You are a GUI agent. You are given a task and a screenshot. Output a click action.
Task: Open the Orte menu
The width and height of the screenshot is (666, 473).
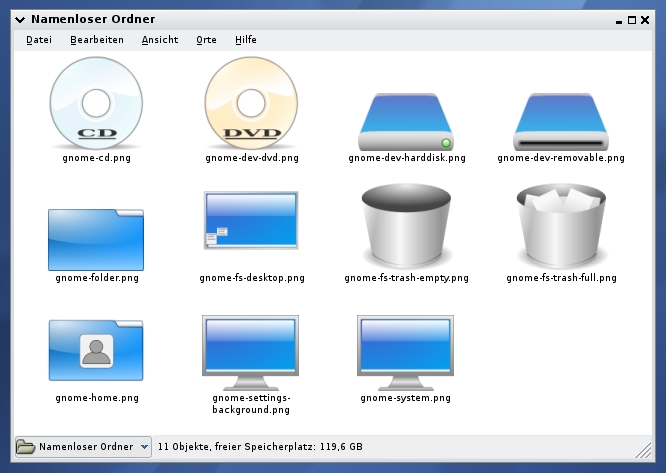pos(206,40)
